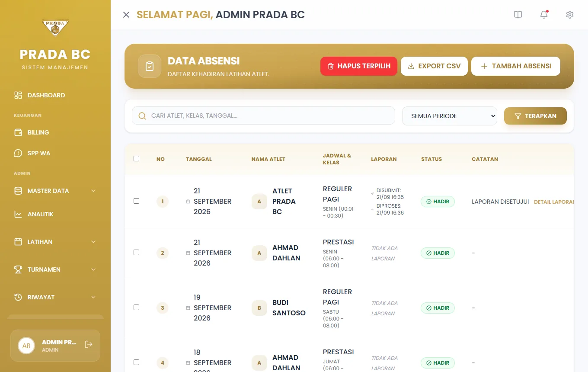Click row number badge 2
The image size is (588, 372).
tap(163, 253)
